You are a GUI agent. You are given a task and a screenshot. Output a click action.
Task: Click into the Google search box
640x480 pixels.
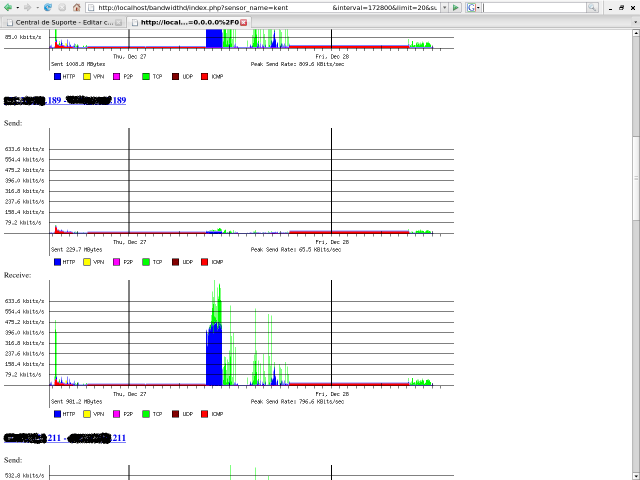pyautogui.click(x=535, y=7)
